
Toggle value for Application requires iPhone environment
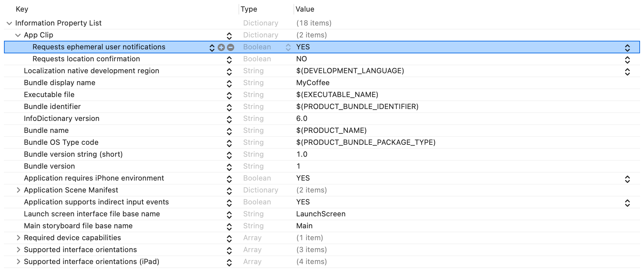[x=627, y=179]
